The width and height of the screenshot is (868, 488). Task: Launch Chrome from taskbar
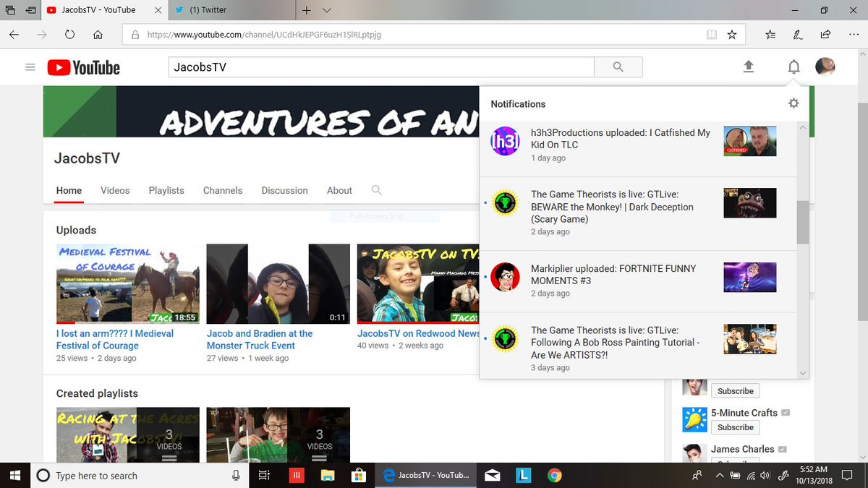(554, 475)
